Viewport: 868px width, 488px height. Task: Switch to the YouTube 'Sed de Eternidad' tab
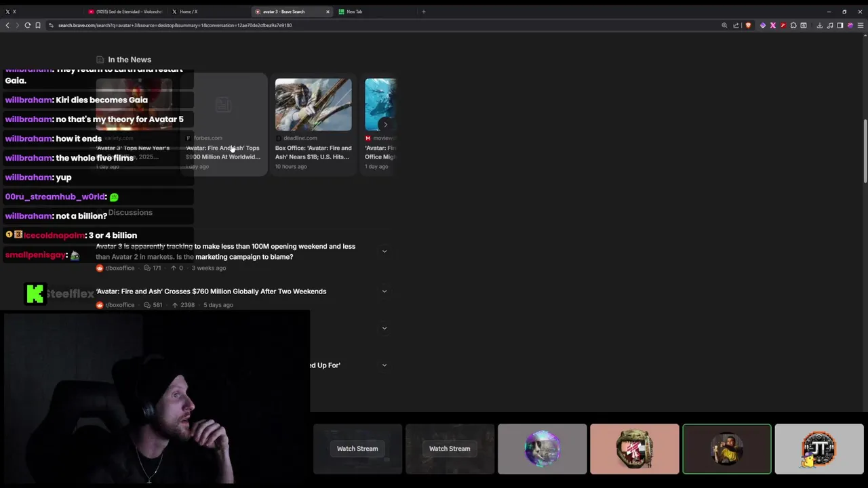[x=125, y=12]
